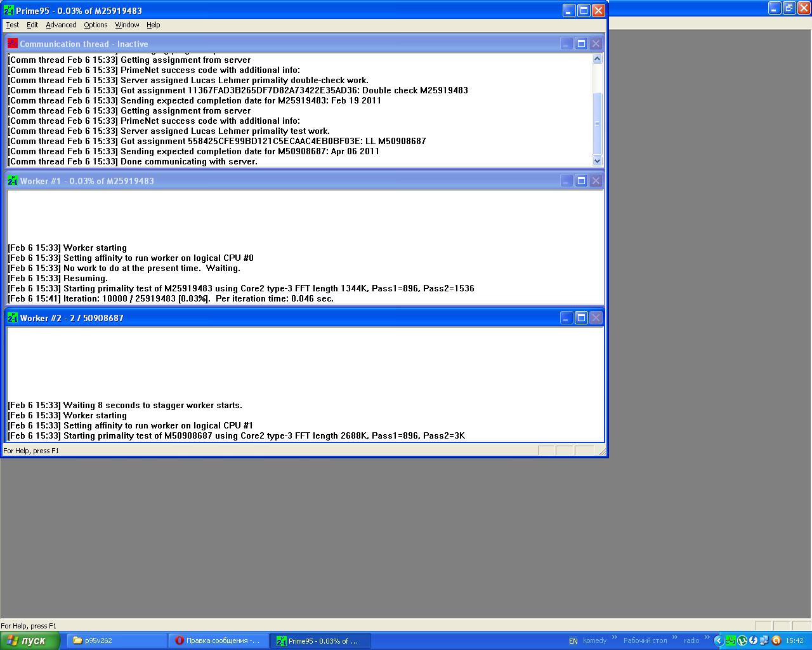
Task: Maximize the main Prime95 window
Action: 583,10
